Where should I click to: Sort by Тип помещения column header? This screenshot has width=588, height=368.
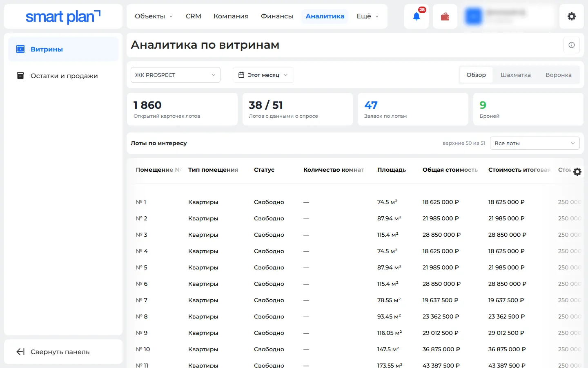point(213,170)
